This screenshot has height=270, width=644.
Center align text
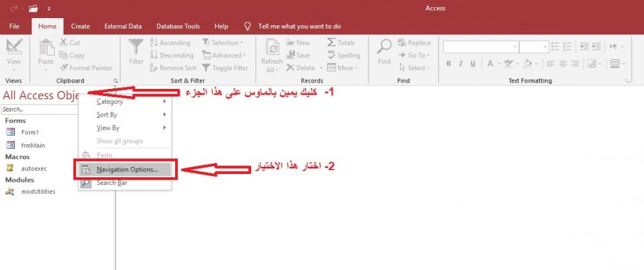tap(563, 64)
